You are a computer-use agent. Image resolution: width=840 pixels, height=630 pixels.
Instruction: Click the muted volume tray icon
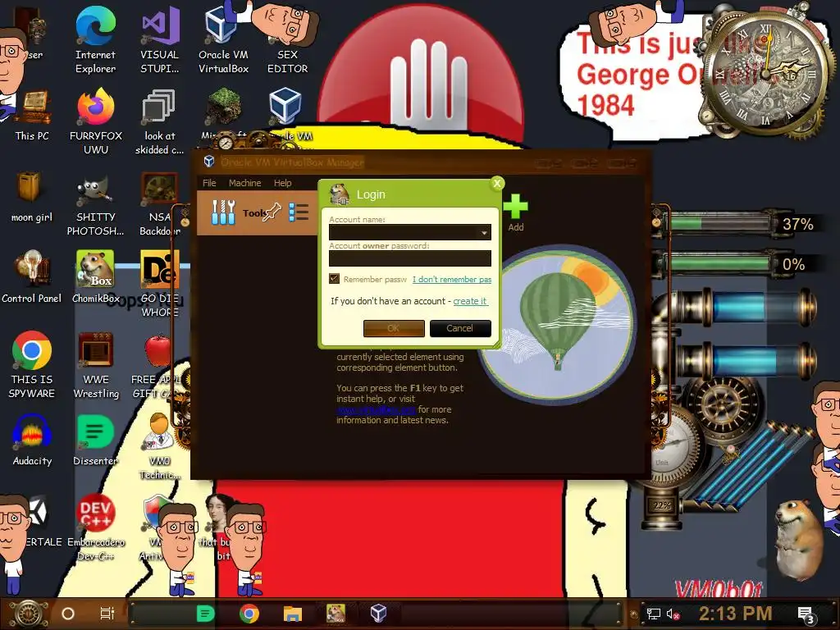[673, 614]
